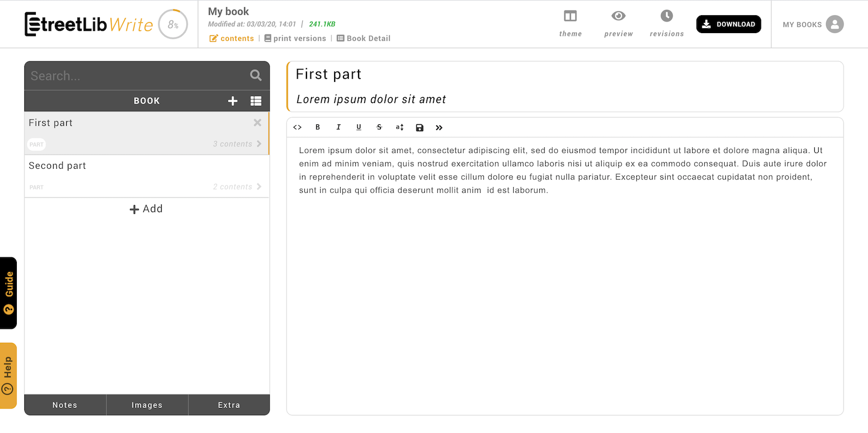The height and width of the screenshot is (433, 868).
Task: Open the contents tab
Action: (232, 39)
